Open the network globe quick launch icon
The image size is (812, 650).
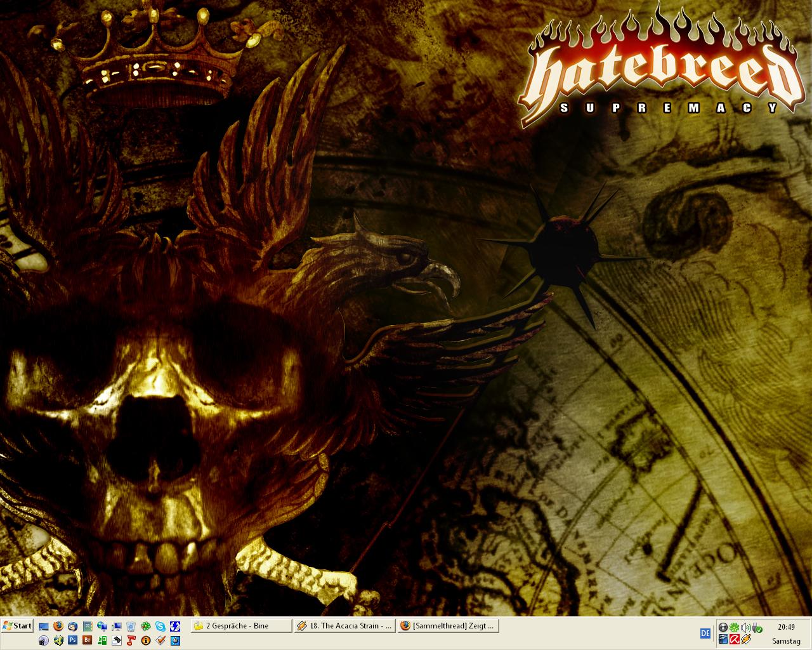click(x=102, y=626)
